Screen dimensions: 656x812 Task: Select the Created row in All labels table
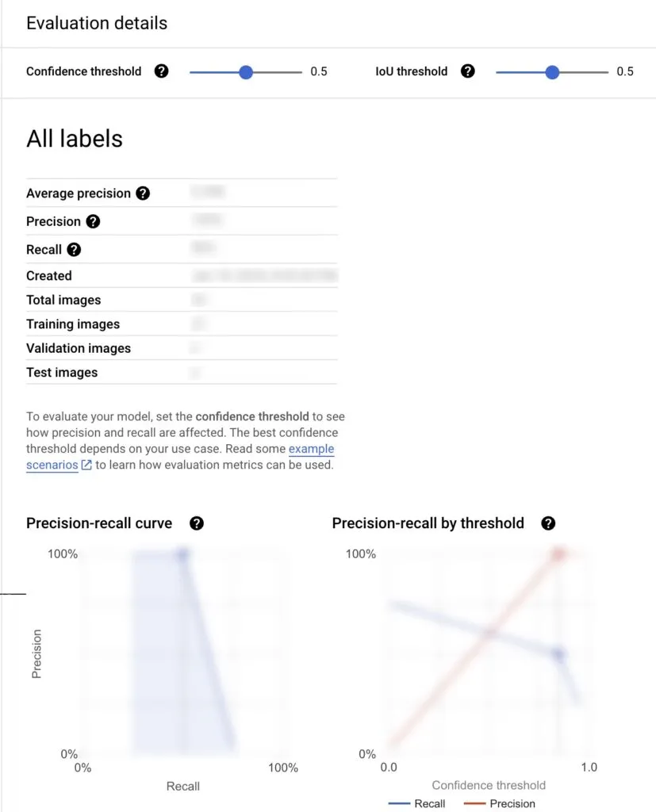[x=182, y=275]
